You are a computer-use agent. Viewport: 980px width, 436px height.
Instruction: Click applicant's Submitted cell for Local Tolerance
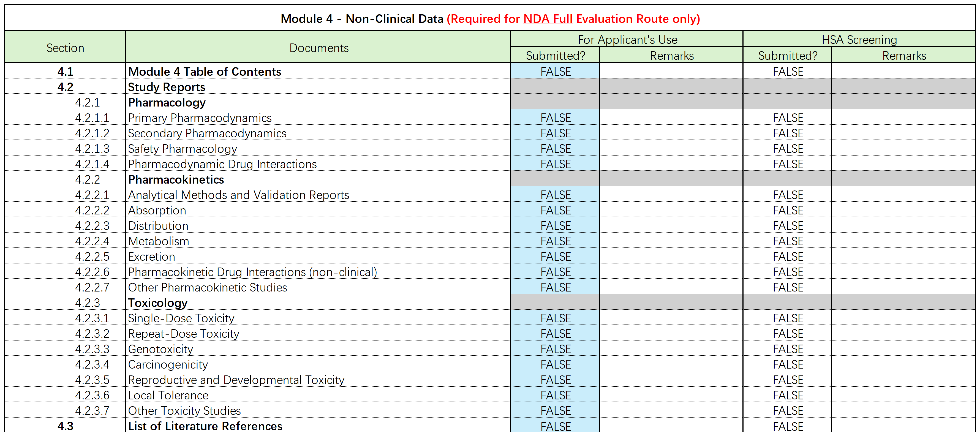(x=555, y=395)
